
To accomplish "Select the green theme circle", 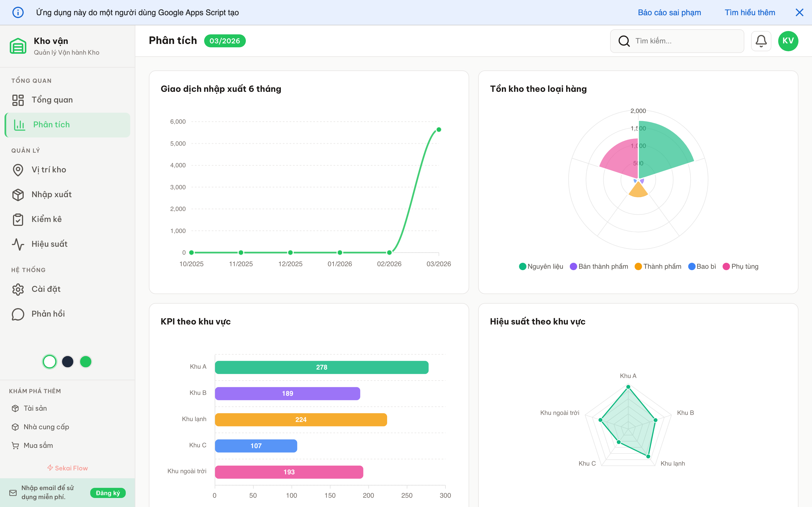I will click(x=86, y=361).
